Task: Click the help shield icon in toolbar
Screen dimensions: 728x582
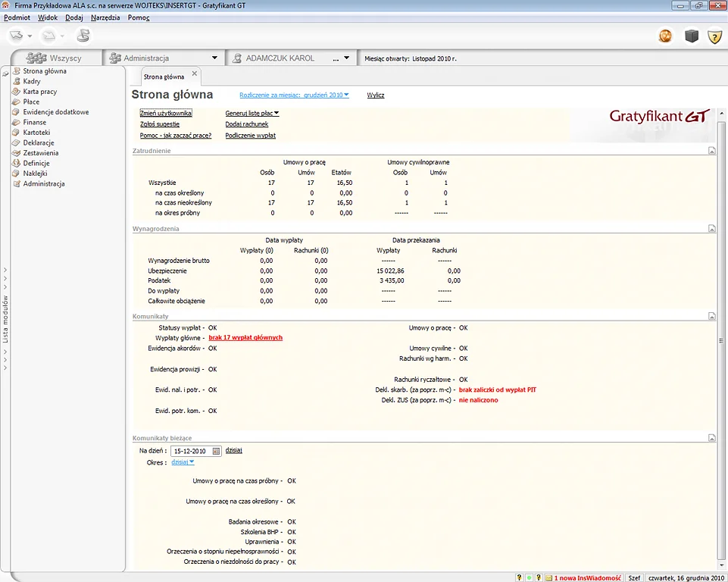Action: click(714, 36)
